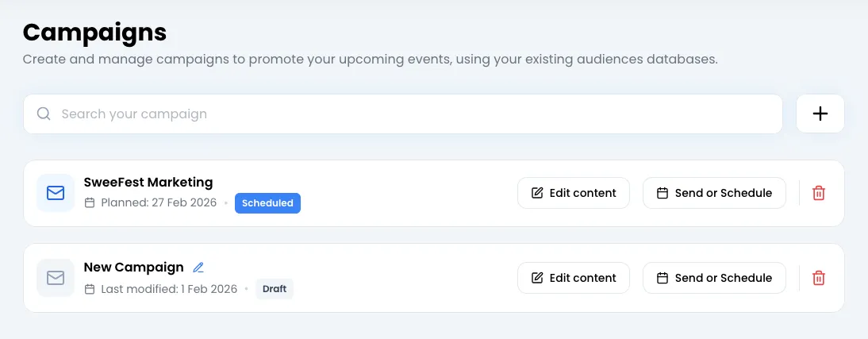
Task: Edit content of the SweeFest Marketing campaign
Action: (x=573, y=193)
